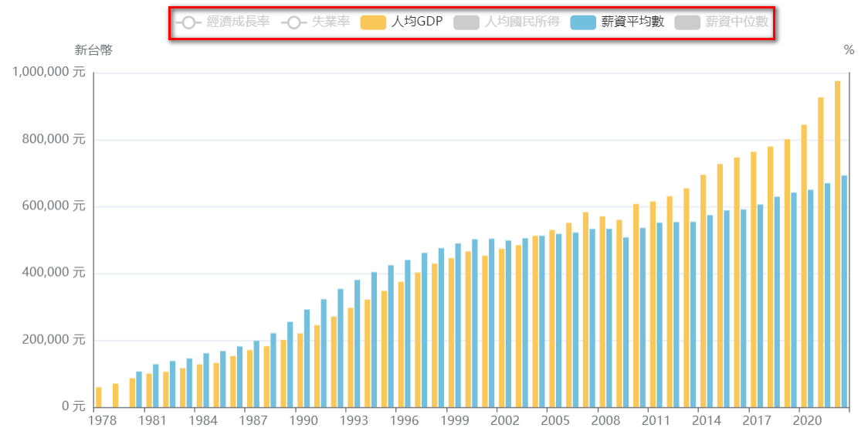Click the 2008 year label

click(x=605, y=421)
